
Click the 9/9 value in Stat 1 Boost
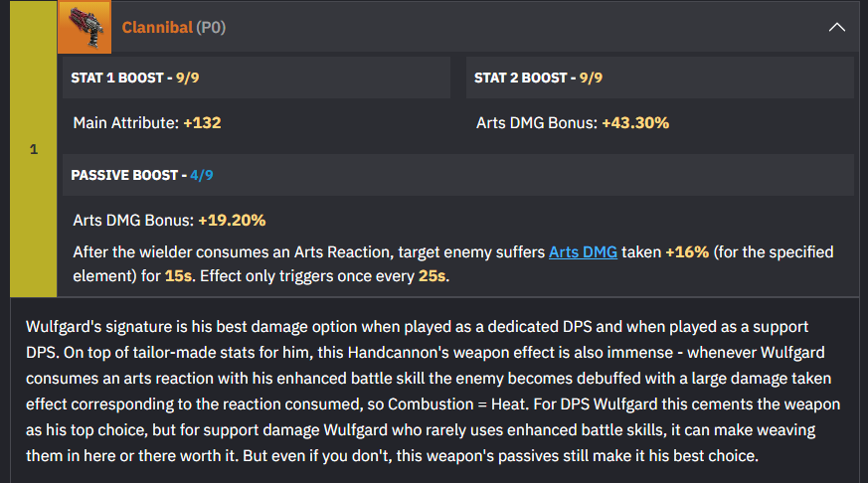(188, 78)
